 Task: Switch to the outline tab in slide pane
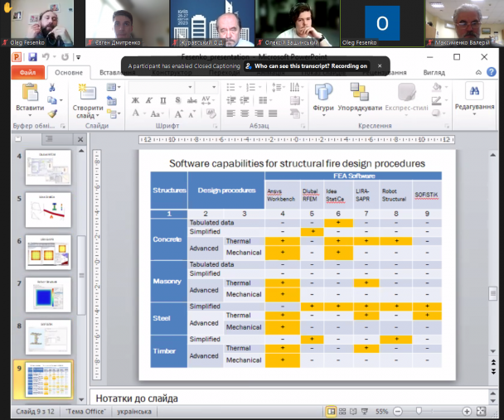49,138
